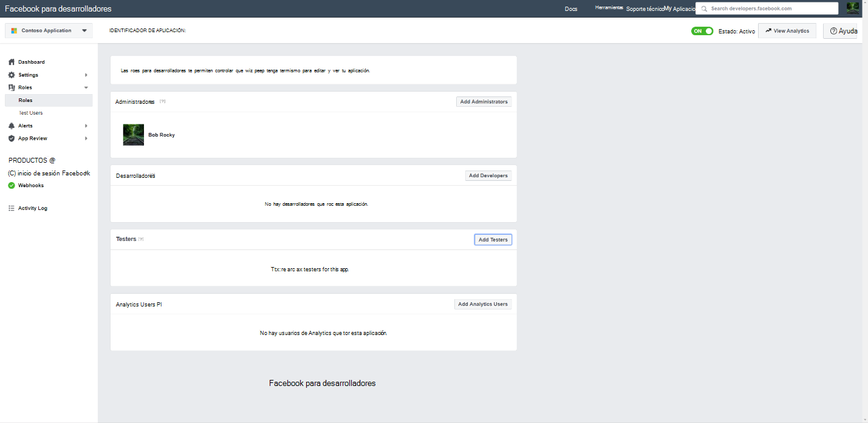The width and height of the screenshot is (868, 423).
Task: Click the green Webhooks checkmark icon
Action: [x=12, y=186]
